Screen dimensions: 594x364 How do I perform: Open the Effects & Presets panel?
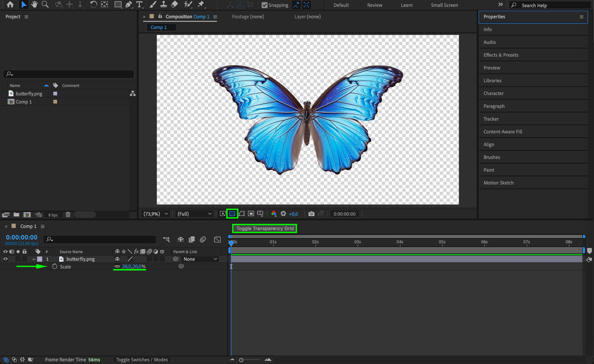(x=501, y=55)
